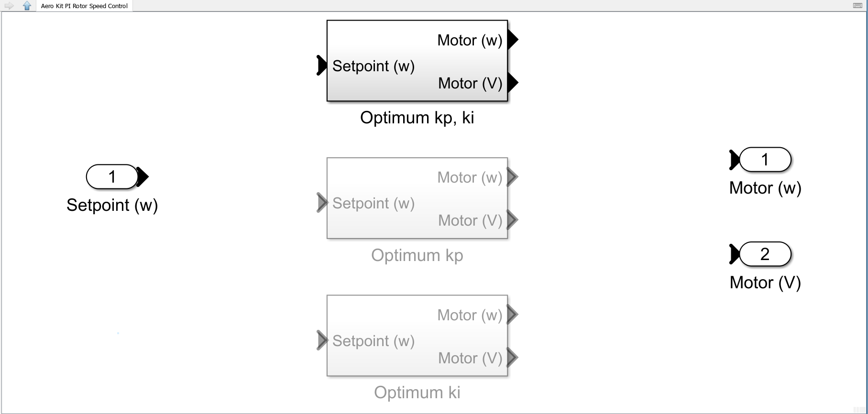Viewport: 868px width, 414px height.
Task: Click the Setpoint (w) input port arrow on Optimum ki
Action: tap(322, 340)
